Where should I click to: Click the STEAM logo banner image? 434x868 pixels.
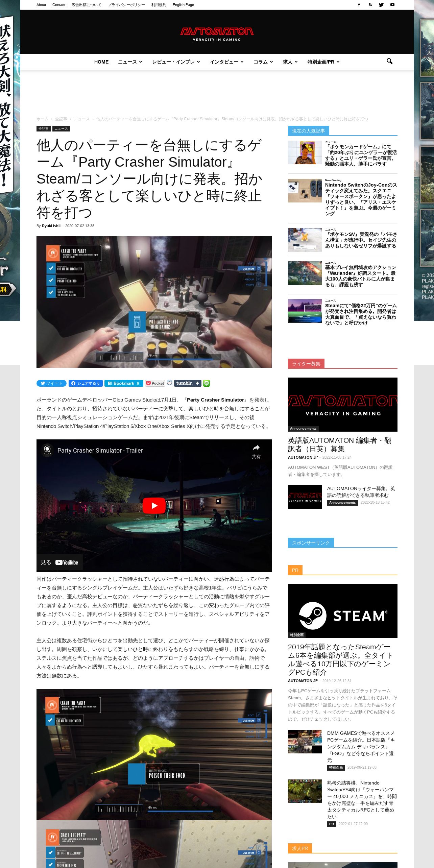[343, 611]
